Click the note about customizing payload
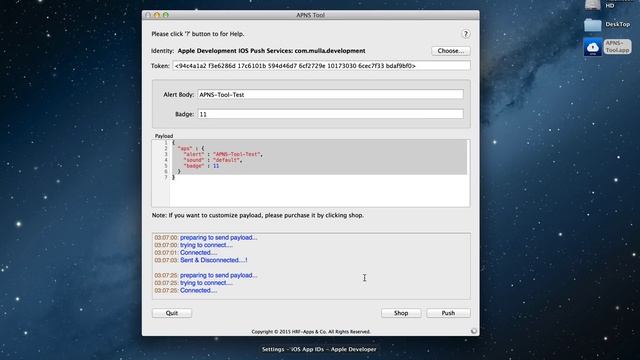Viewport: 640px width, 360px height. (258, 215)
